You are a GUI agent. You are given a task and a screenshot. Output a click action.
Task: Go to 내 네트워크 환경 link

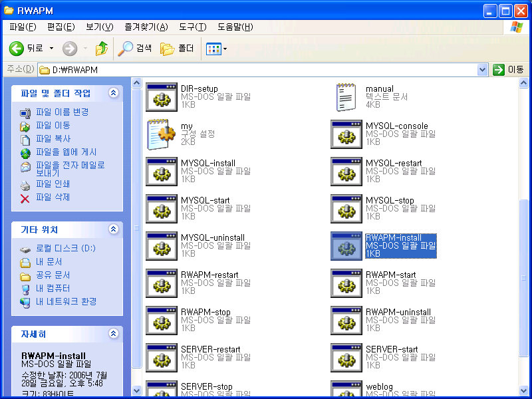click(x=66, y=301)
